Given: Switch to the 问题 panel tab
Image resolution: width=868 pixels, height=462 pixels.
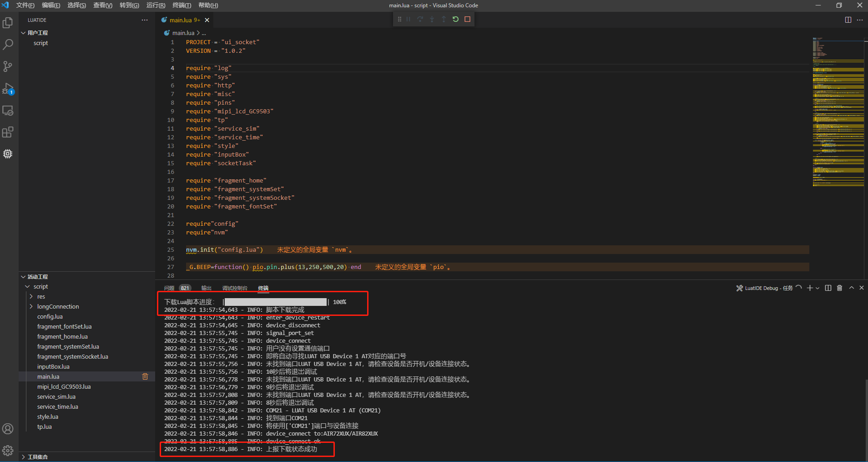Looking at the screenshot, I should (169, 288).
